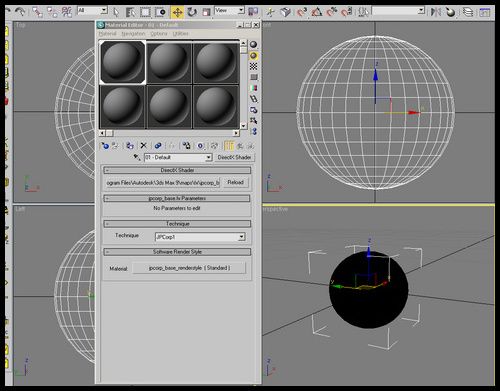The height and width of the screenshot is (391, 500).
Task: Activate Unlink Selection tool
Action: [52, 12]
